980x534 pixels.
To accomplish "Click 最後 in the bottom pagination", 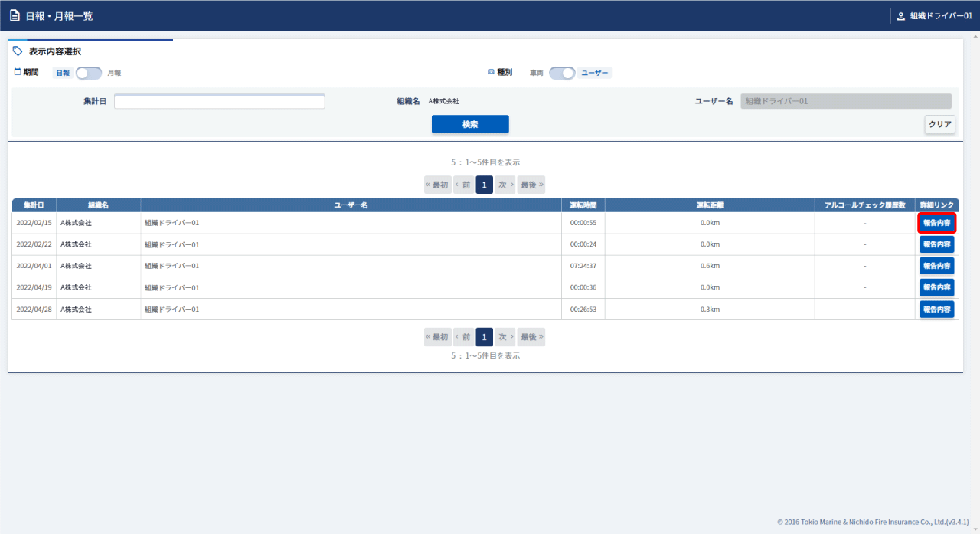I will click(x=531, y=337).
